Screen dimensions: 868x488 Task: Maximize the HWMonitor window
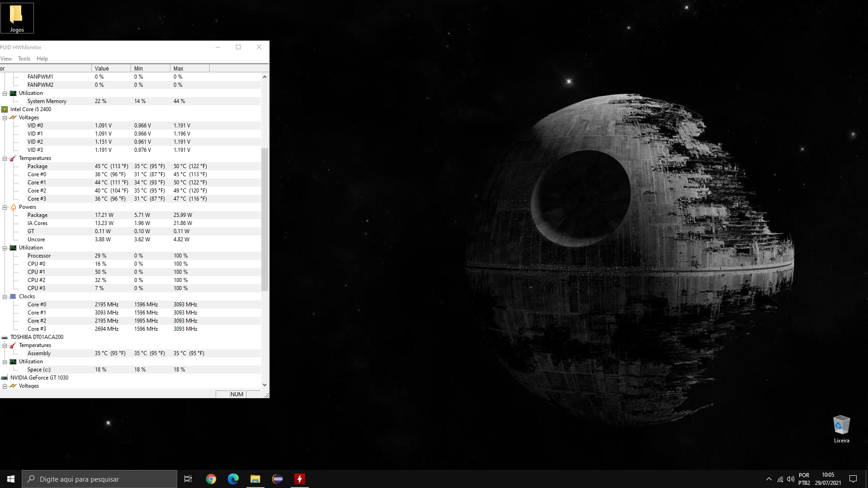coord(238,47)
